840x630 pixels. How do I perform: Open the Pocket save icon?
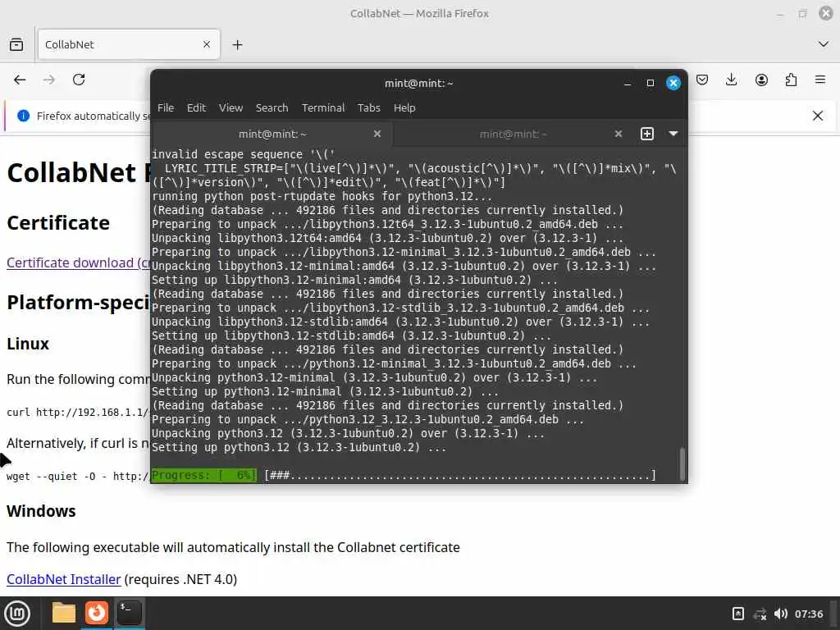click(702, 80)
